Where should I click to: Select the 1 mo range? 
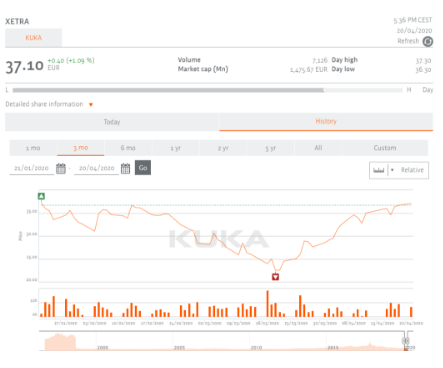point(33,148)
